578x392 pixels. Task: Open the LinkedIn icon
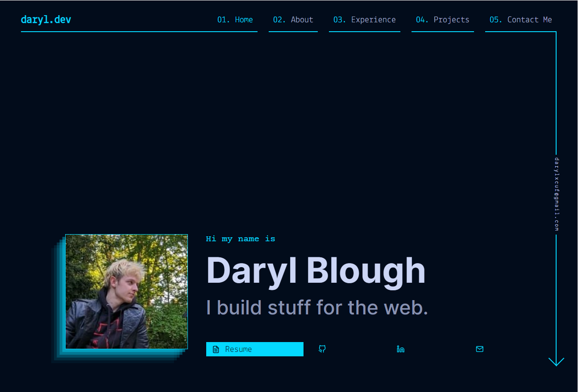[x=400, y=349]
